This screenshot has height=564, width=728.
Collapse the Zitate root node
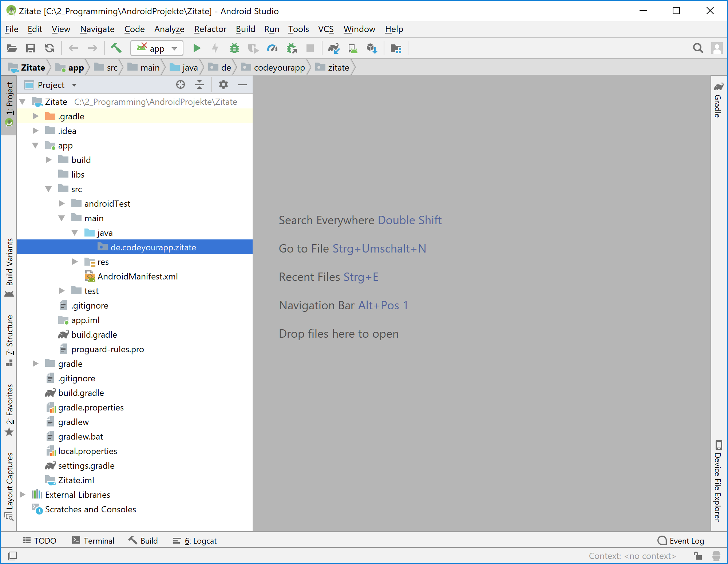(x=23, y=102)
